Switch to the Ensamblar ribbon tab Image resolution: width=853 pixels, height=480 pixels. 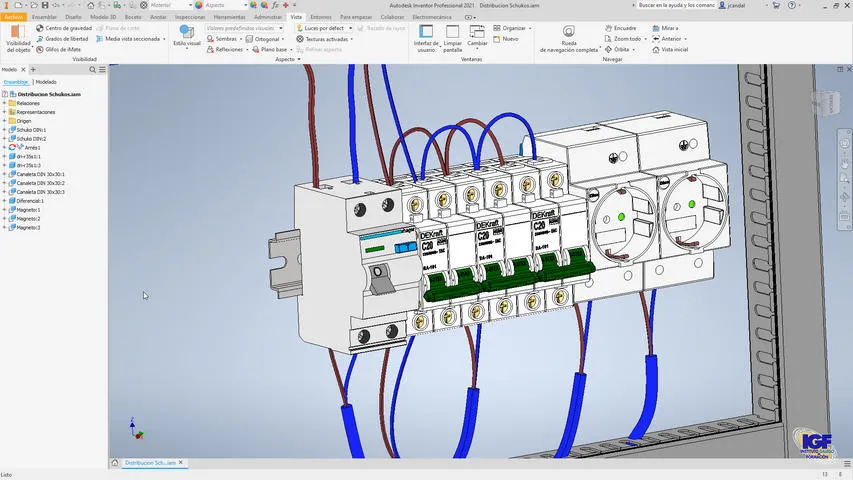pos(44,17)
